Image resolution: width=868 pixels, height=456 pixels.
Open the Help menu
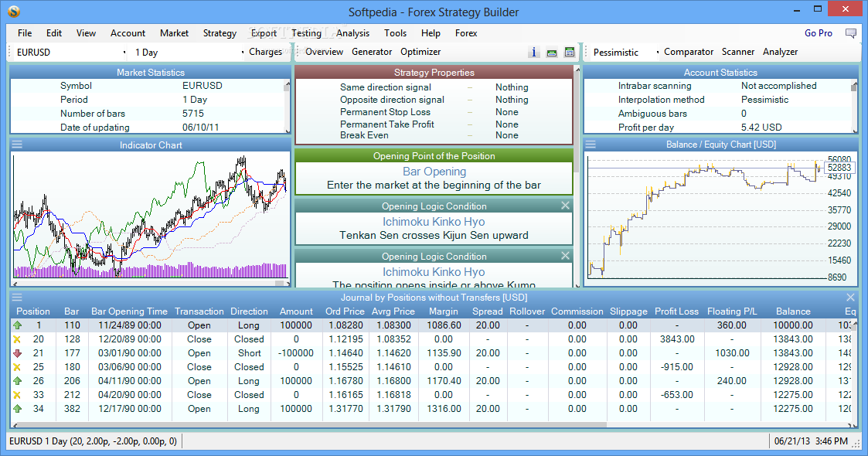[x=431, y=33]
